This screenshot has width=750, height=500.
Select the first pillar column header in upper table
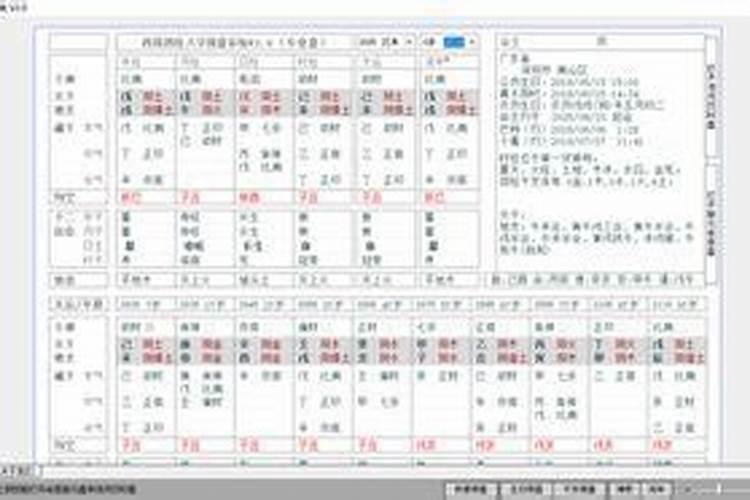click(x=146, y=60)
